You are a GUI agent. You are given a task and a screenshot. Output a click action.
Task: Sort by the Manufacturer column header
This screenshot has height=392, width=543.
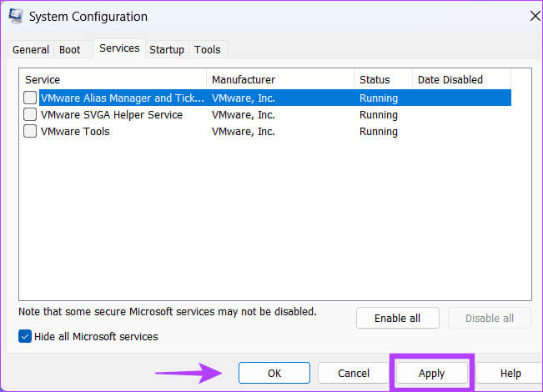(280, 79)
